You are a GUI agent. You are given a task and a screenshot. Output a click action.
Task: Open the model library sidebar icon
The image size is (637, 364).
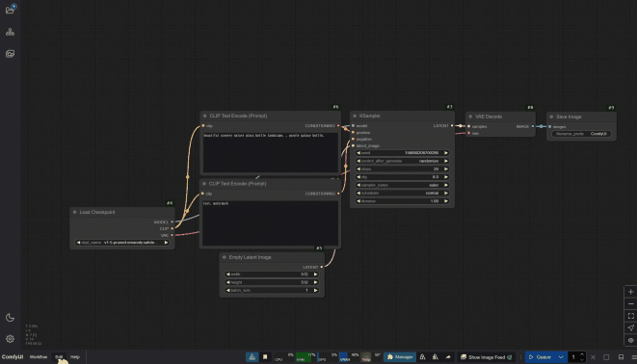[11, 54]
